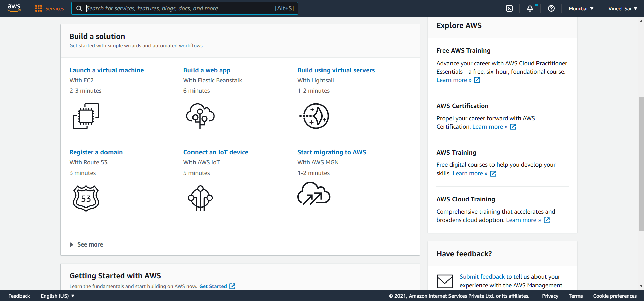Screen dimensions: 644x301
Task: Open the notifications bell
Action: click(x=530, y=8)
